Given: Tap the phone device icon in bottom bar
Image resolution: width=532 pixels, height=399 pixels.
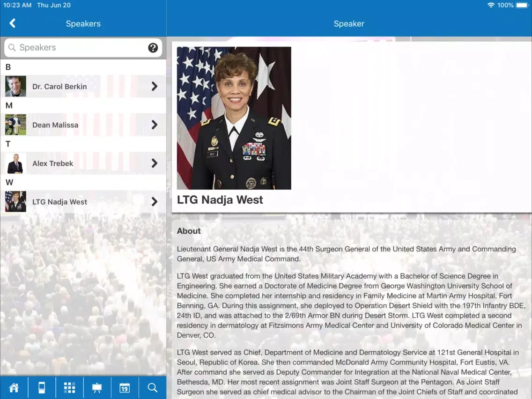Looking at the screenshot, I should pos(42,387).
